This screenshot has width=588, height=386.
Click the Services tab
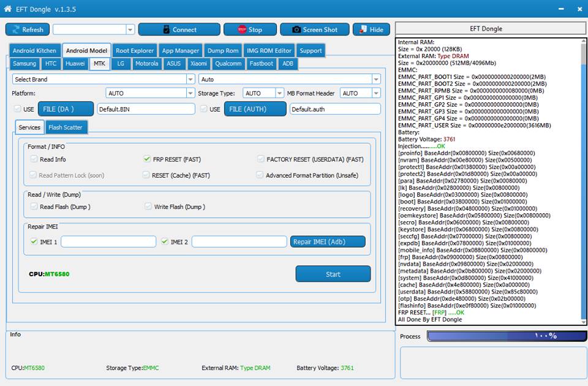coord(29,127)
